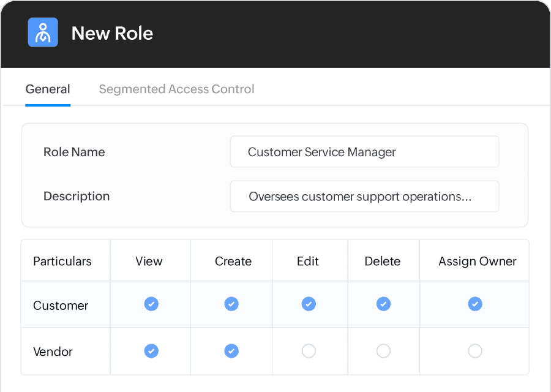The image size is (551, 392).
Task: Click the Description input field
Action: (364, 197)
